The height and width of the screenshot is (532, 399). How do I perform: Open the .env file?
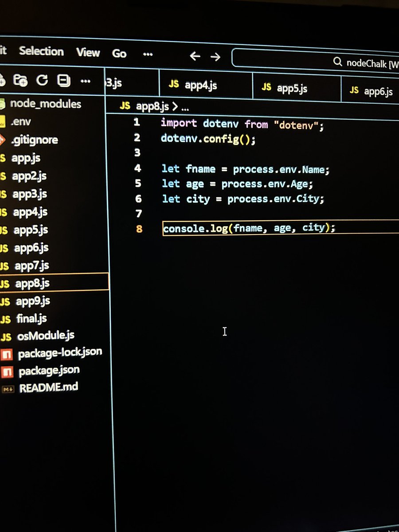coord(20,121)
